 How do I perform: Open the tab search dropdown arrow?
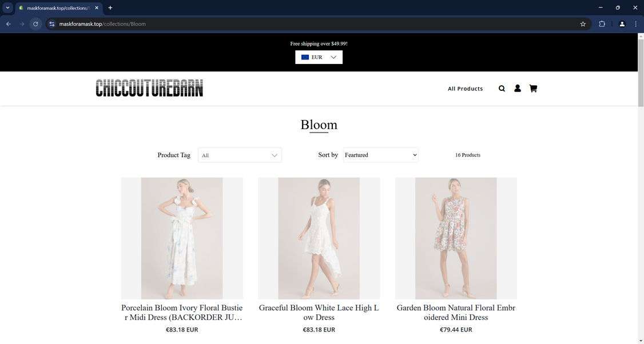pos(7,8)
